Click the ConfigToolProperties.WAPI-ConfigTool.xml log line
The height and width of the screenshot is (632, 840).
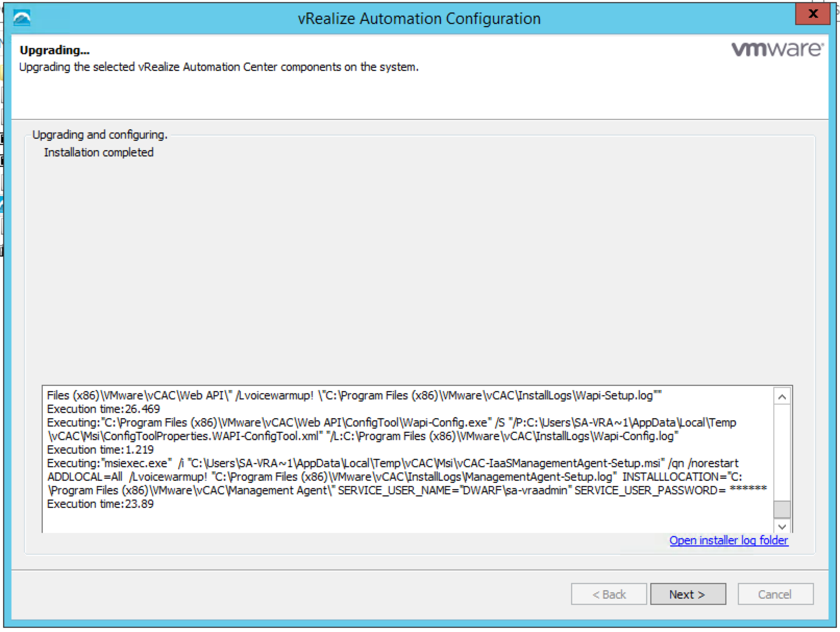(x=363, y=436)
